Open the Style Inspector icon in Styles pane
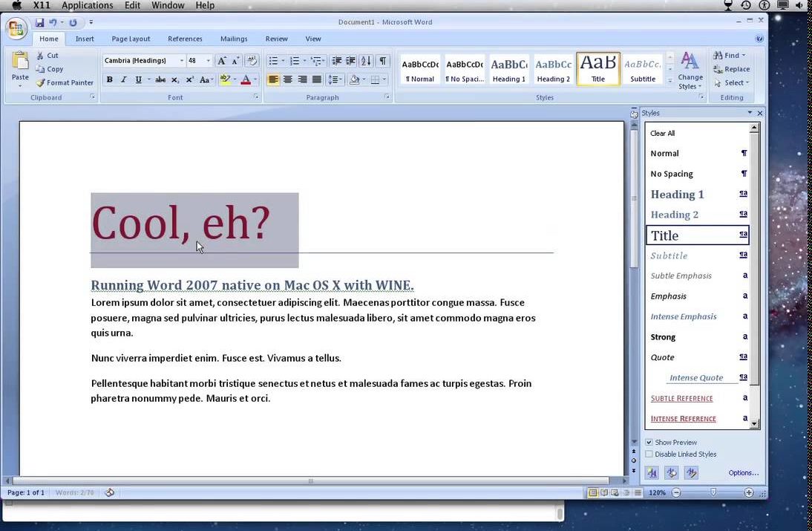812x531 pixels. click(672, 472)
